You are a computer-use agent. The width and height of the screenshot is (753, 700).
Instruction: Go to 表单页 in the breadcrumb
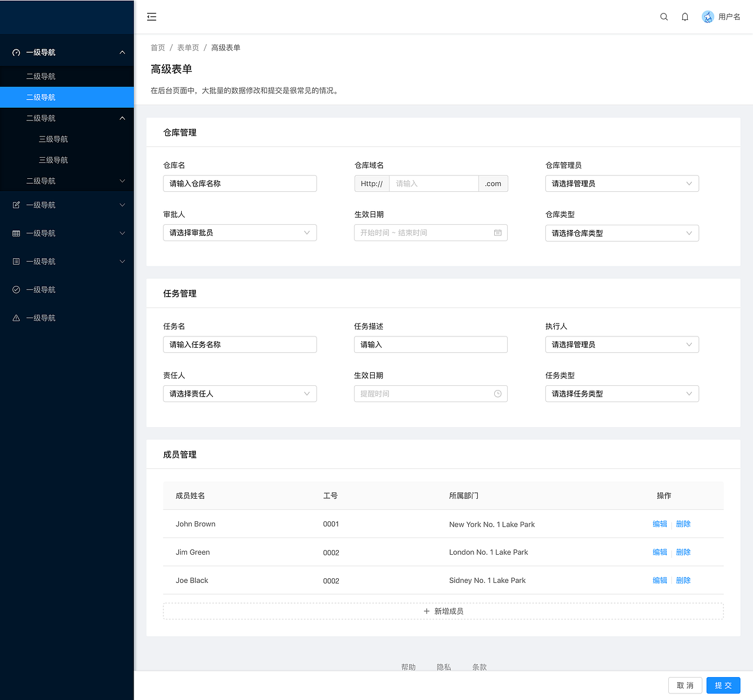[x=188, y=48]
